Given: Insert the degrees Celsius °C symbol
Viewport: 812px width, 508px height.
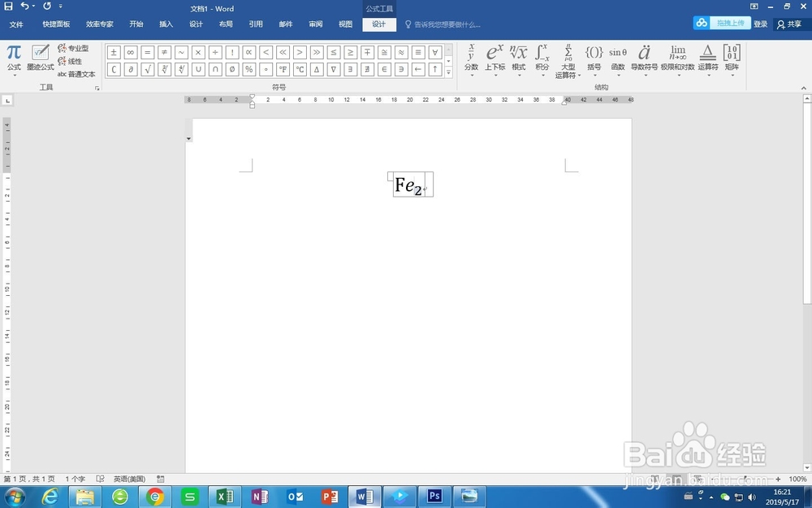Looking at the screenshot, I should point(300,69).
